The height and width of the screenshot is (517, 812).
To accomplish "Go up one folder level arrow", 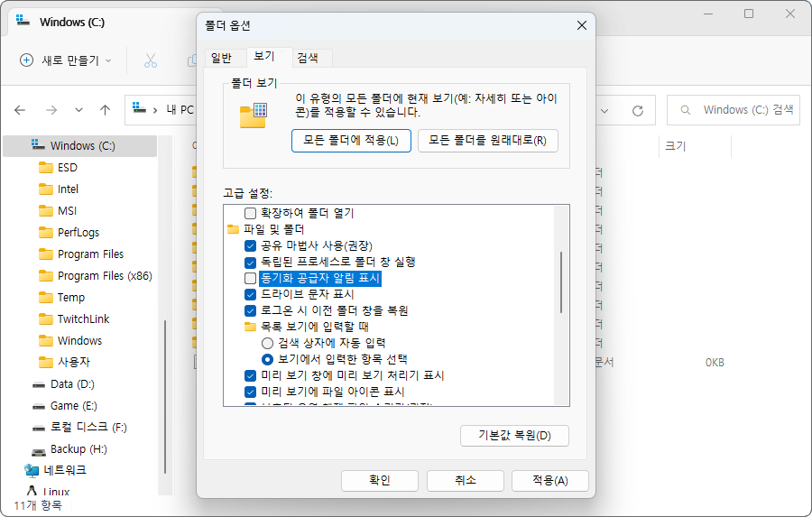I will pyautogui.click(x=106, y=110).
